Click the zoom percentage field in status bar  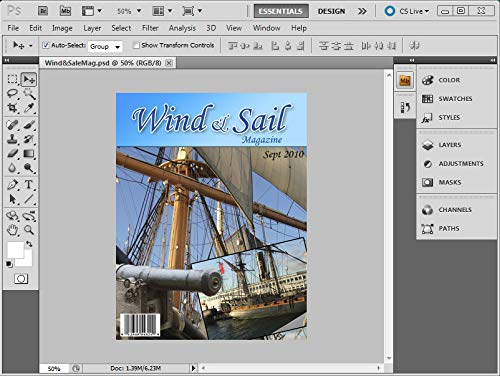pos(54,368)
